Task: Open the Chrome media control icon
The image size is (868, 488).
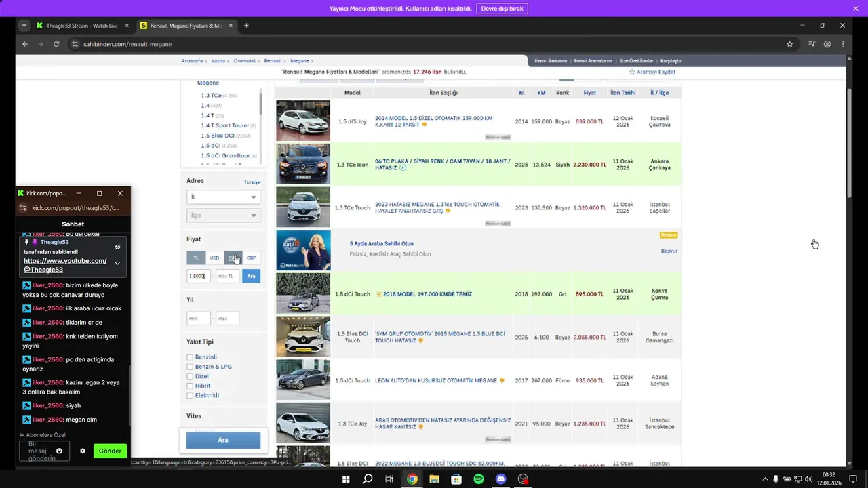Action: [812, 44]
